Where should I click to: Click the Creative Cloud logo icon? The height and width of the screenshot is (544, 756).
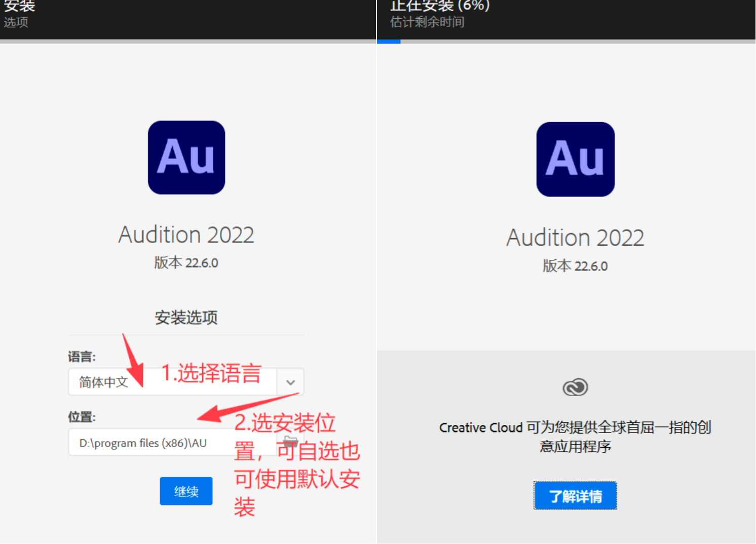(575, 387)
